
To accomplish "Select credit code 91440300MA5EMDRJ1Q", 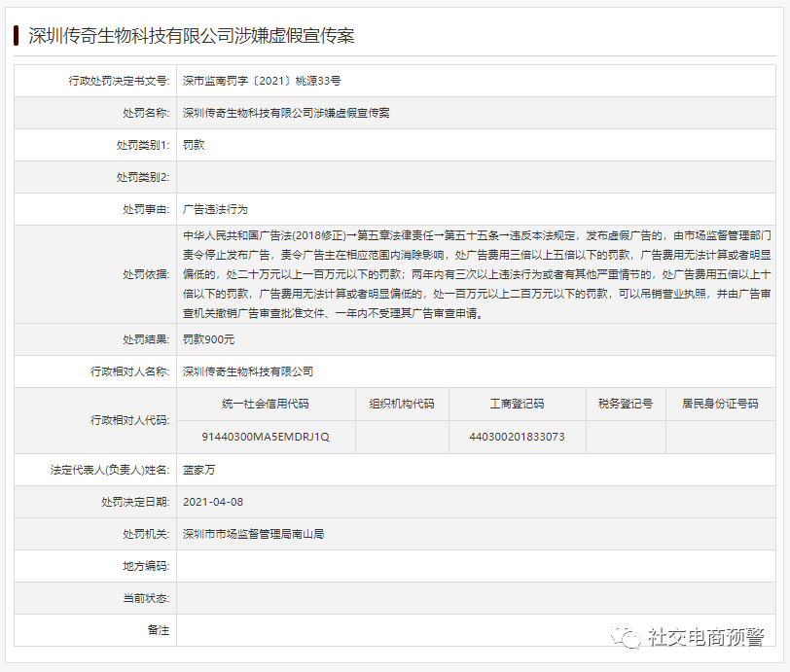I will point(266,437).
